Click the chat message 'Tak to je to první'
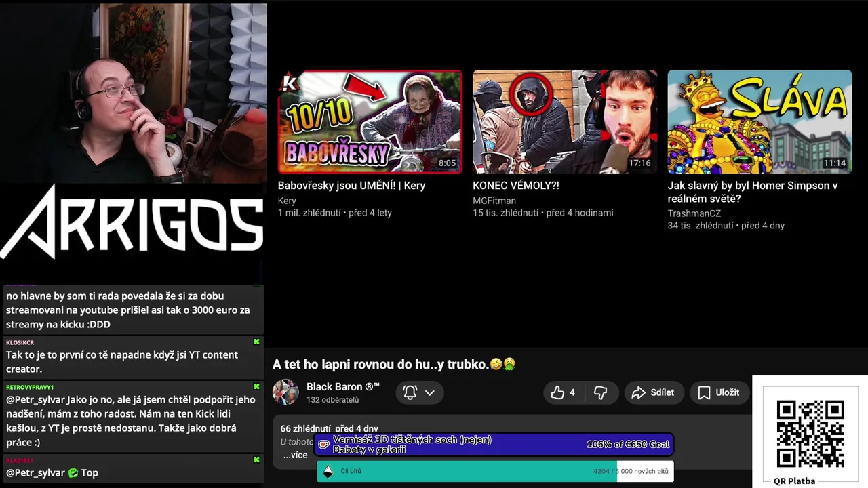Image resolution: width=868 pixels, height=488 pixels. (122, 362)
